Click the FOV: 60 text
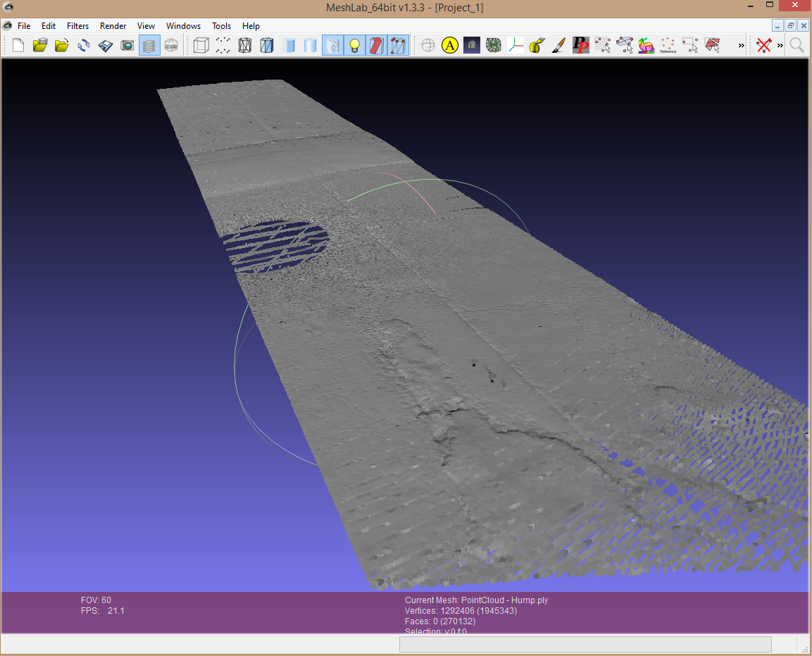Screen dimensions: 812x656 pos(96,600)
